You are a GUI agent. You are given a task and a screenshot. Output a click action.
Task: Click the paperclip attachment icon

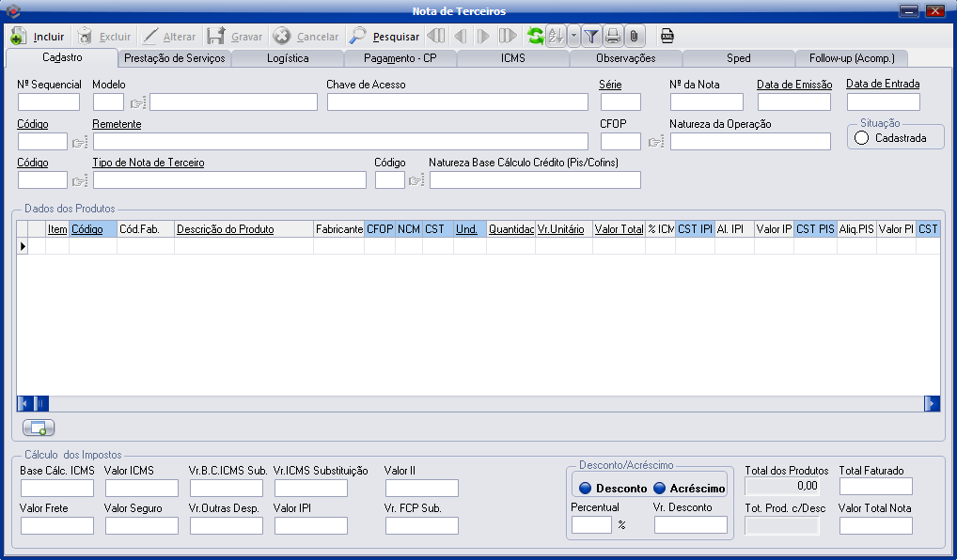click(x=634, y=37)
